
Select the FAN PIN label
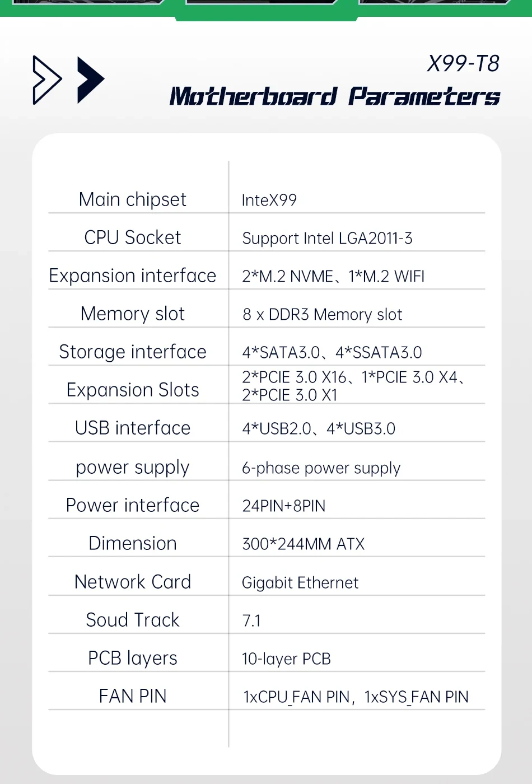(x=133, y=697)
